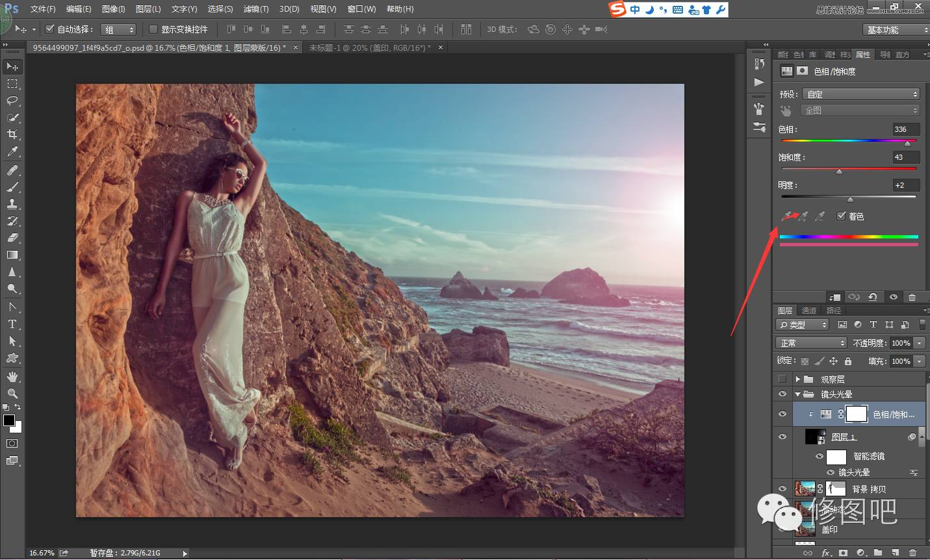Collapse the 镜头光晕 layer group

[797, 394]
